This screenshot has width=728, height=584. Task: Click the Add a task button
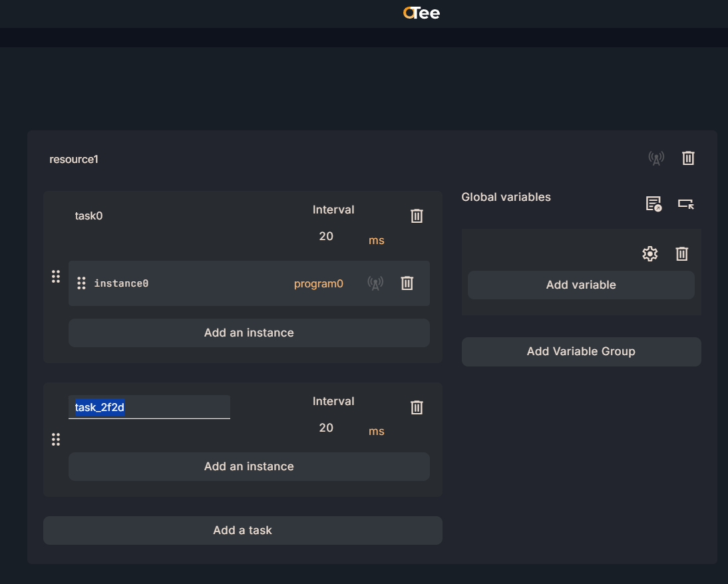[242, 530]
